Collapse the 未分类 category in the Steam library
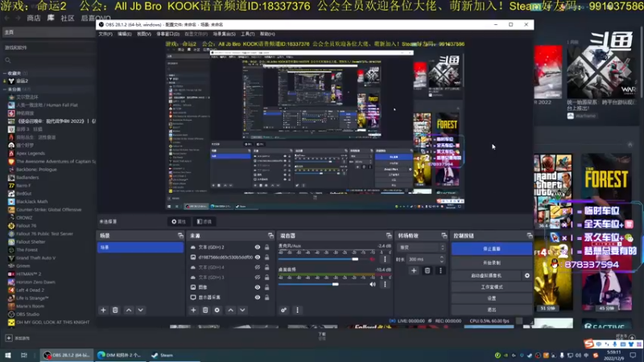644x362 pixels. pyautogui.click(x=5, y=89)
